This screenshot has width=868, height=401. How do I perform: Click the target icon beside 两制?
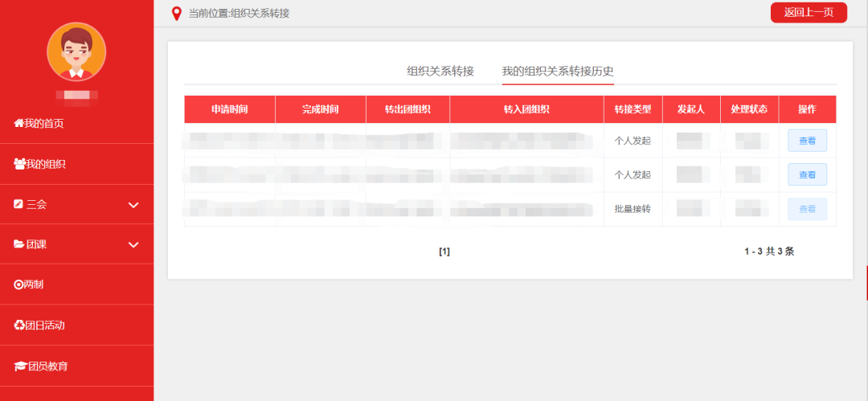coord(19,284)
